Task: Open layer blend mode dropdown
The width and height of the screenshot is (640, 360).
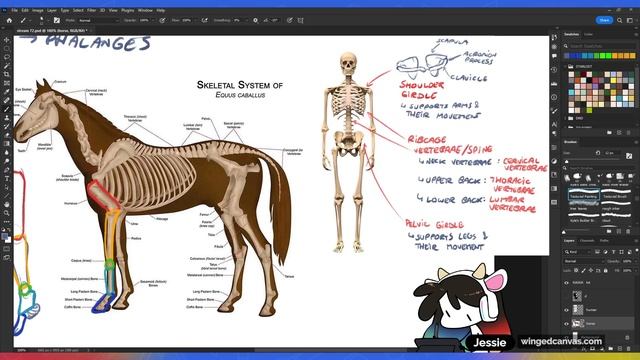Action: (x=584, y=261)
